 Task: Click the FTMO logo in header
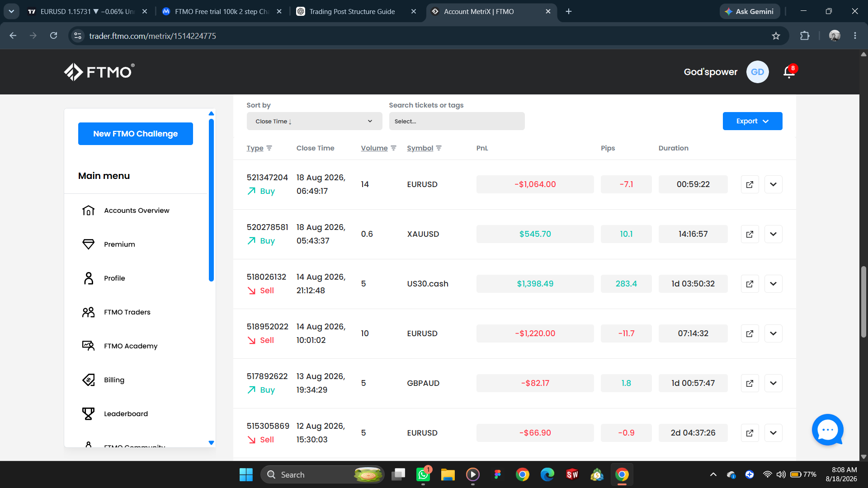[x=99, y=72]
